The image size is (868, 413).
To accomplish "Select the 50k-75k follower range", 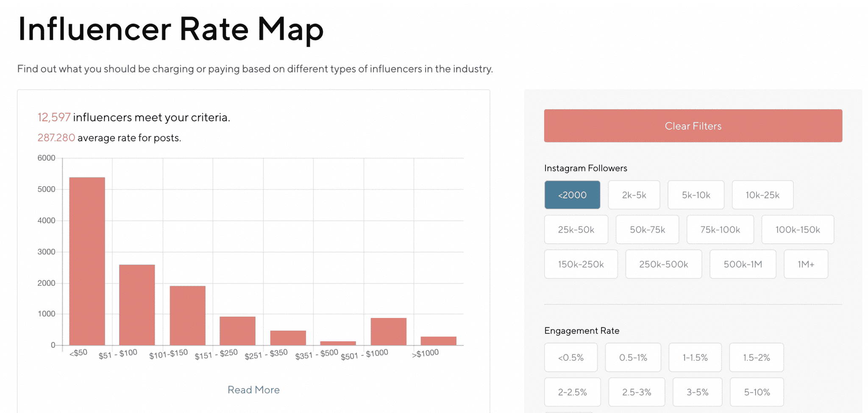I will 647,229.
